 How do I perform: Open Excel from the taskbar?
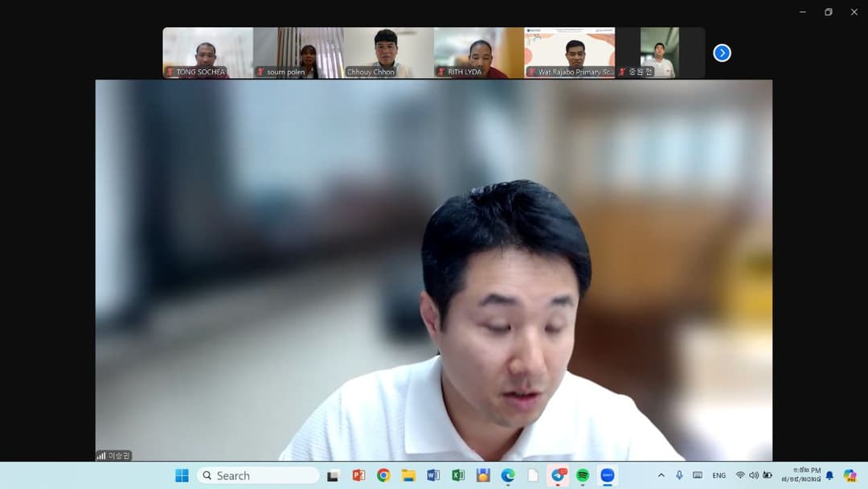458,475
